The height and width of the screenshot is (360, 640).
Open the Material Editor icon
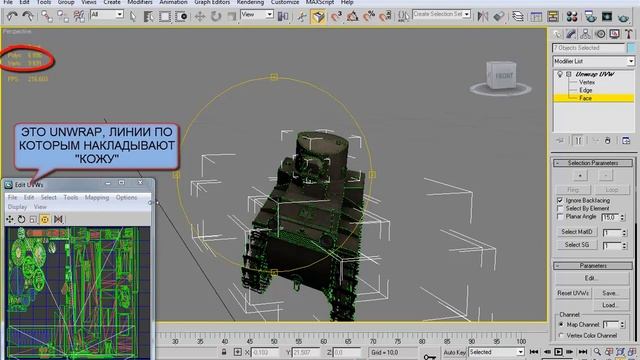(572, 16)
